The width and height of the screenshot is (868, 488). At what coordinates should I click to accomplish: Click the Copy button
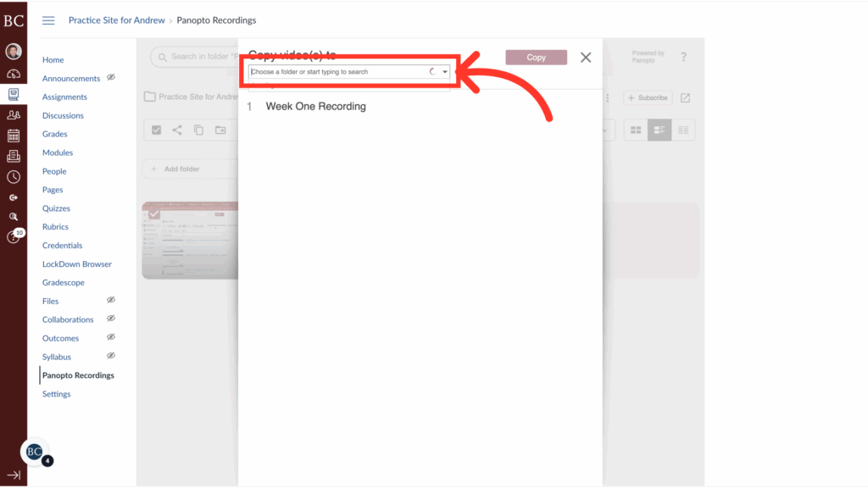[536, 57]
